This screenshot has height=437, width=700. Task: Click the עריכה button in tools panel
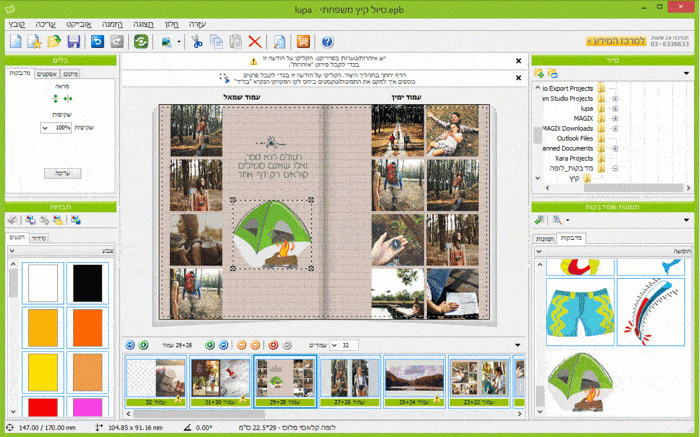click(x=61, y=174)
